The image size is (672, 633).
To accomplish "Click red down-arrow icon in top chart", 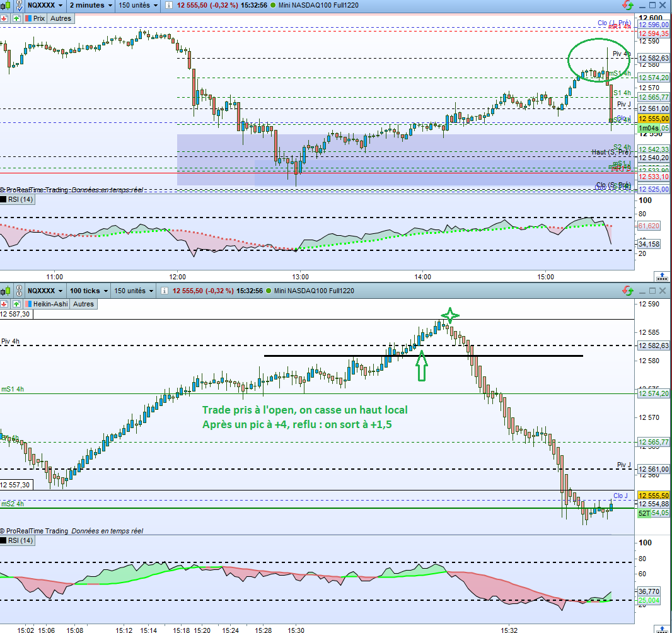I will (x=4, y=18).
